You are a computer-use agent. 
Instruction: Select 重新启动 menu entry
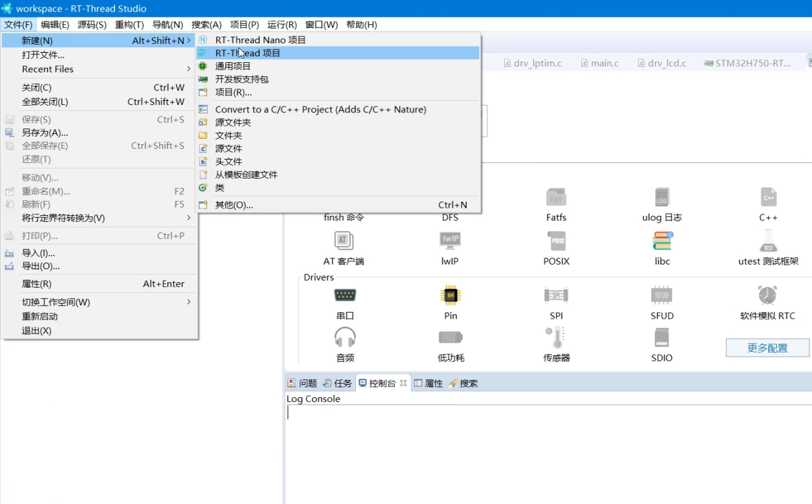[x=99, y=316]
